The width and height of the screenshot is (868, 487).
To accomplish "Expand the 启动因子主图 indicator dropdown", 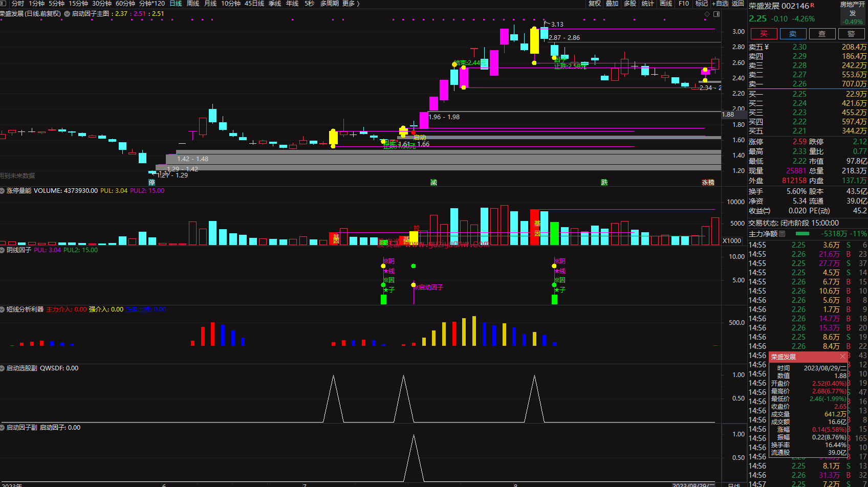I will (x=67, y=14).
